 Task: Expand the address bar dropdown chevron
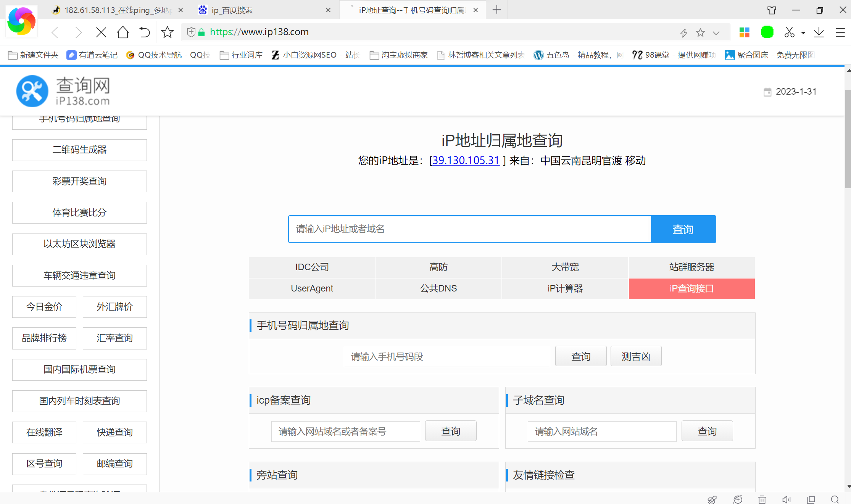click(x=716, y=33)
